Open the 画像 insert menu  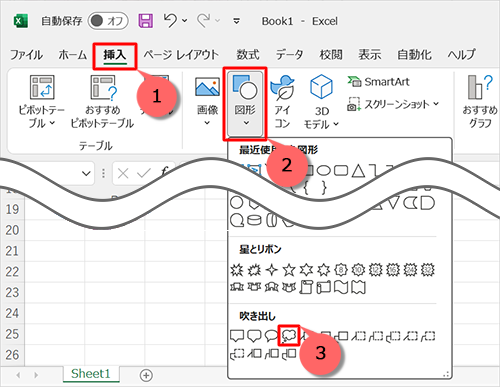[207, 101]
